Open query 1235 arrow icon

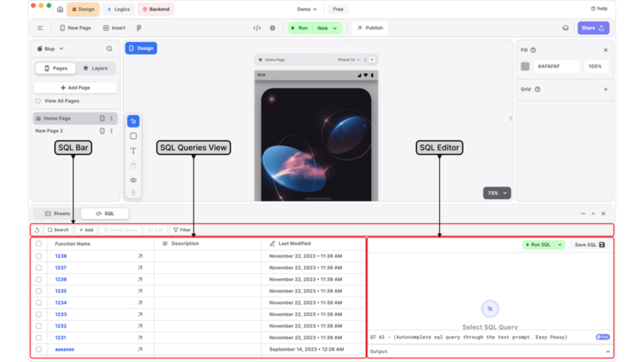(140, 291)
